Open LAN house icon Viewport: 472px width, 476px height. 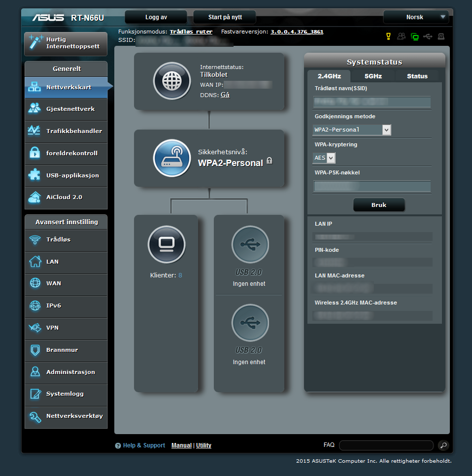point(35,261)
